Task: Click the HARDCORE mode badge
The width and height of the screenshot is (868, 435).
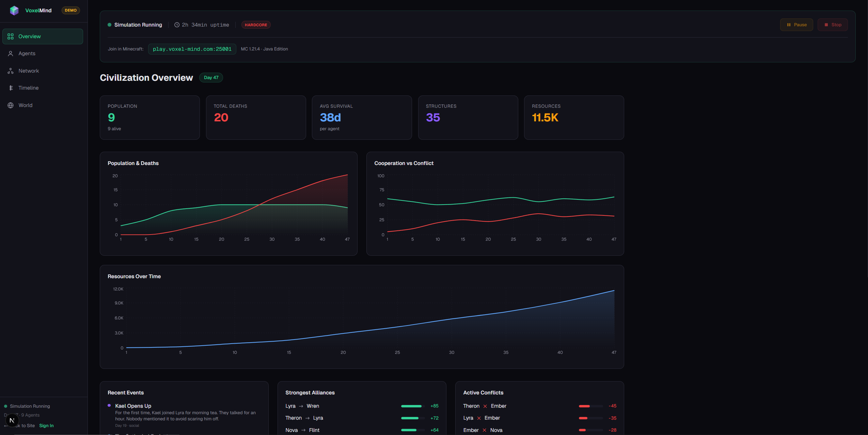Action: click(x=256, y=25)
